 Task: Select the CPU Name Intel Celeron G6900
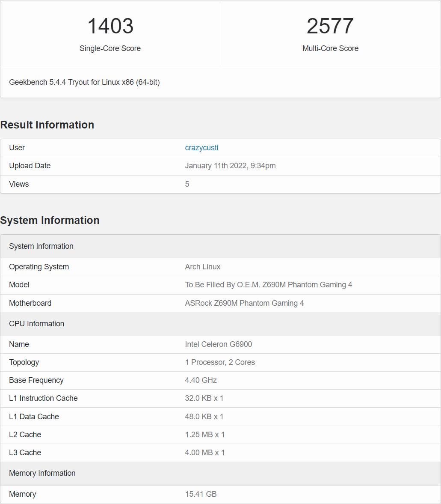pos(219,344)
